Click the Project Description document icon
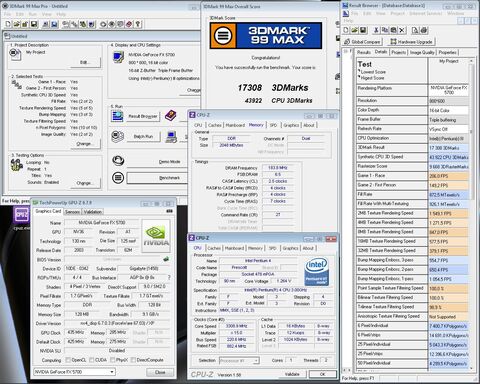The image size is (480, 384). click(x=15, y=55)
